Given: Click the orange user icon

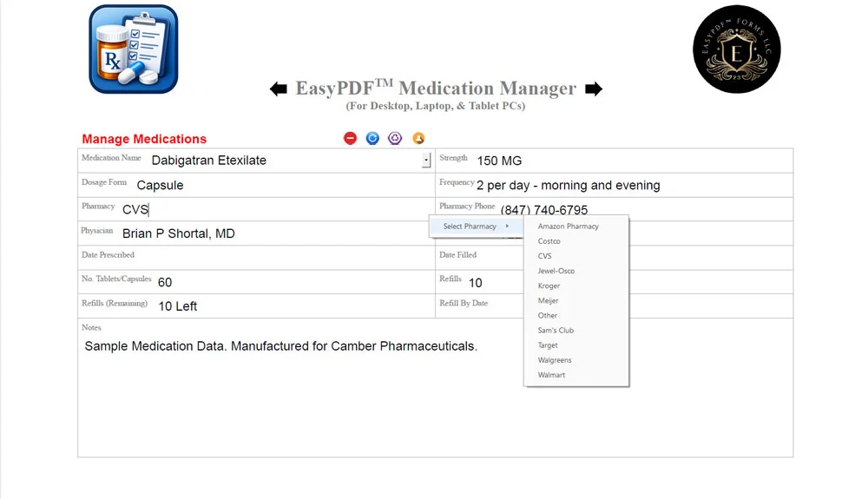Looking at the screenshot, I should (x=418, y=138).
